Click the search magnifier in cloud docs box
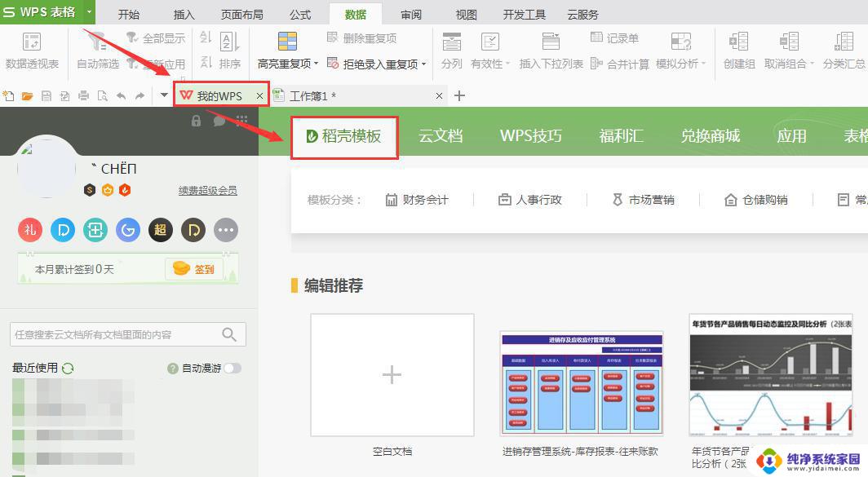This screenshot has height=477, width=868. tap(229, 334)
